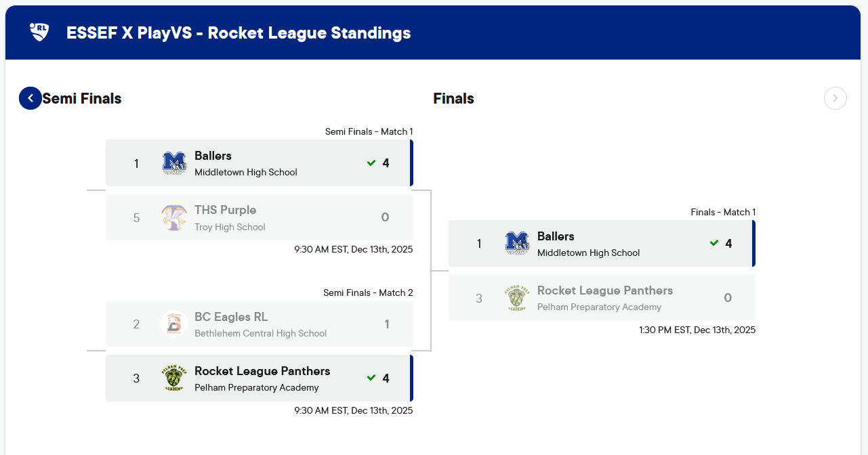
Task: Select BC Eagles RL team name
Action: 230,317
